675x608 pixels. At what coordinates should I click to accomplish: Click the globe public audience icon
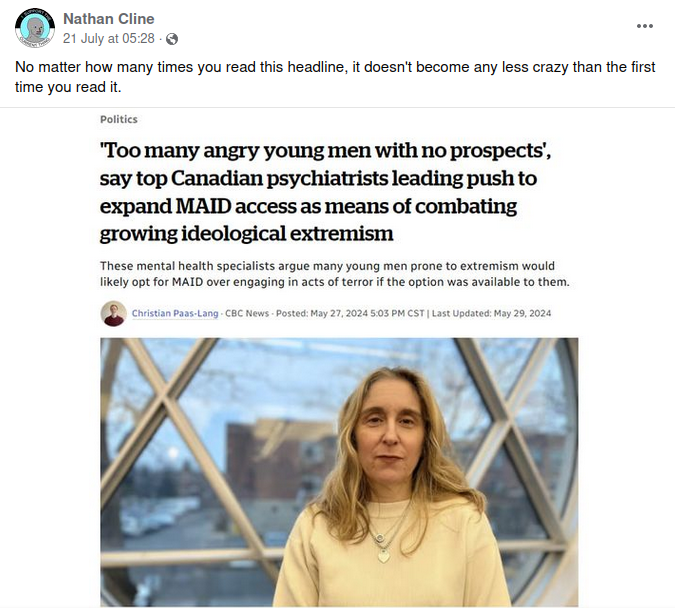point(172,39)
